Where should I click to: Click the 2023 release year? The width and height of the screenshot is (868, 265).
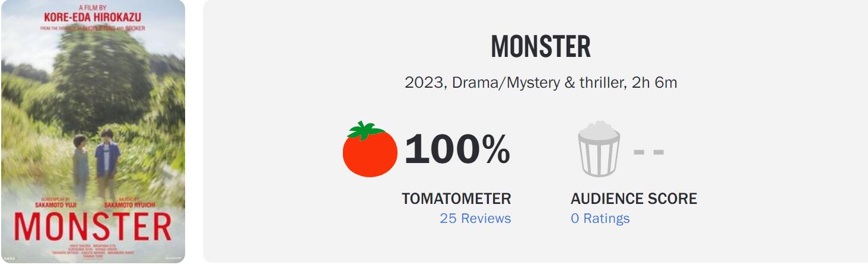point(424,82)
